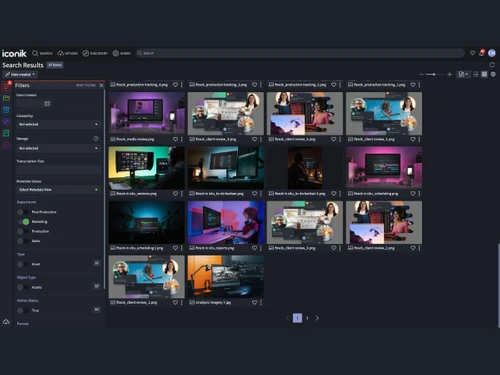Open more options for flock in situ_reports.png

tap(261, 248)
